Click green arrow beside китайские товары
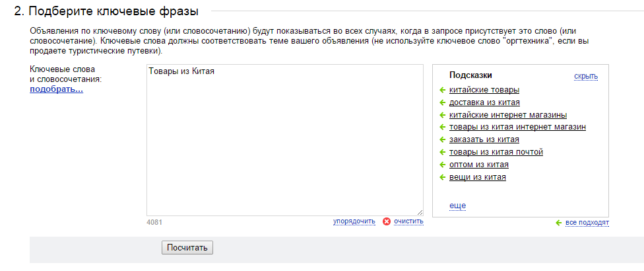This screenshot has height=271, width=644. 442,90
